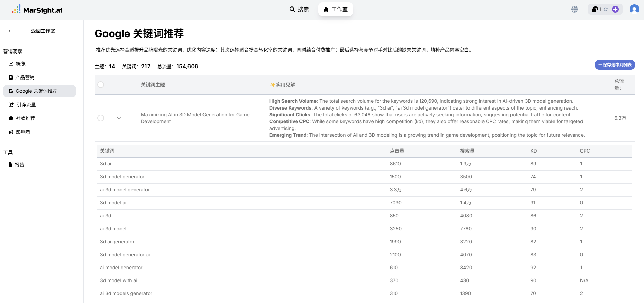Select all topics header radio button
The width and height of the screenshot is (644, 303).
click(x=101, y=85)
